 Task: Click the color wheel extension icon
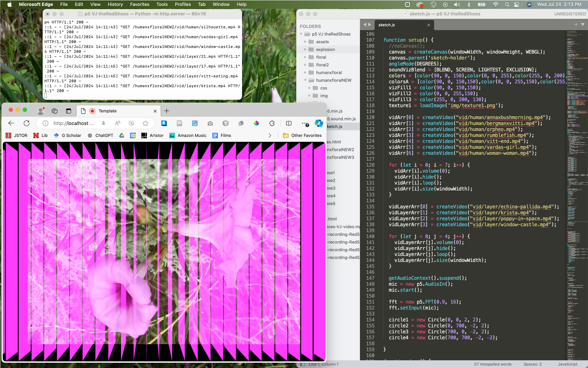click(x=256, y=123)
